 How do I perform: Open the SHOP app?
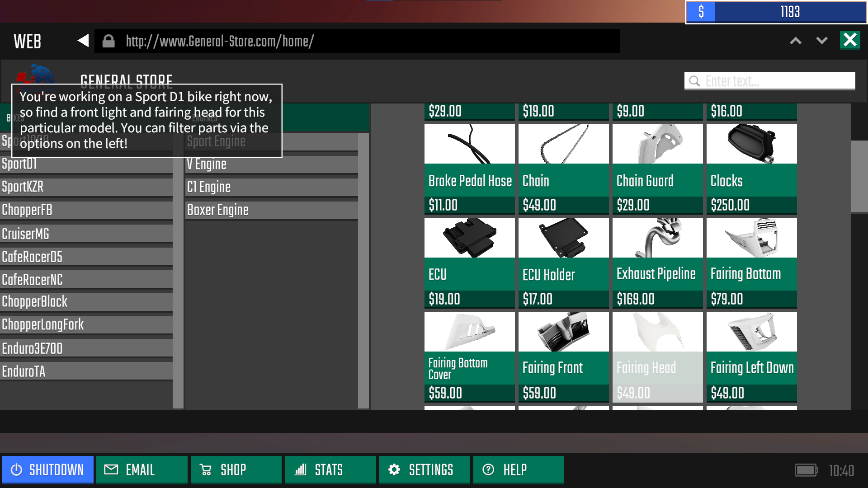[236, 470]
